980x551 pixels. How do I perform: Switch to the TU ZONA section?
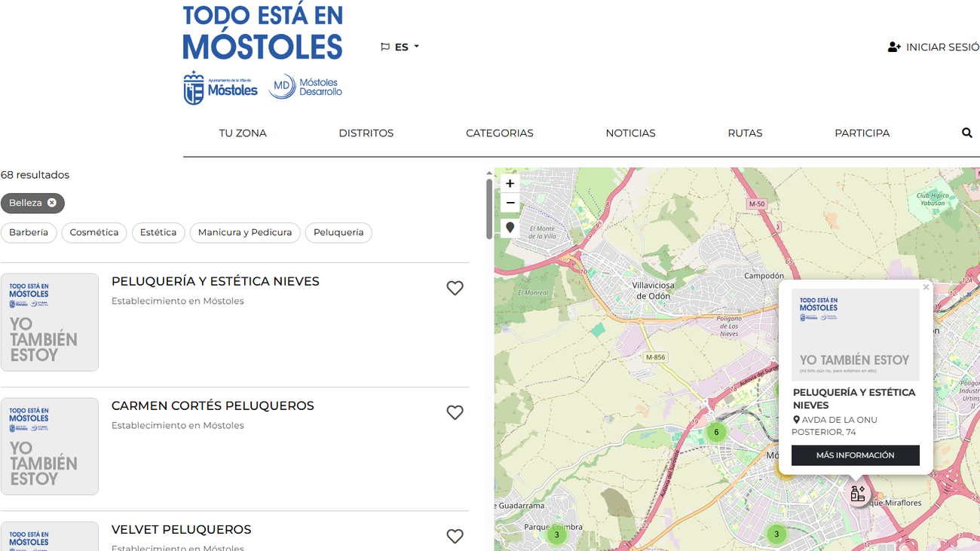[x=243, y=133]
